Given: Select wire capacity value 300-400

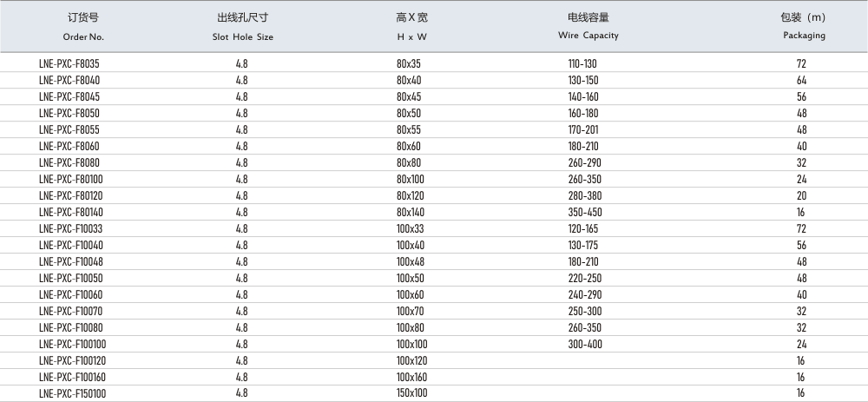Looking at the screenshot, I should coord(584,344).
